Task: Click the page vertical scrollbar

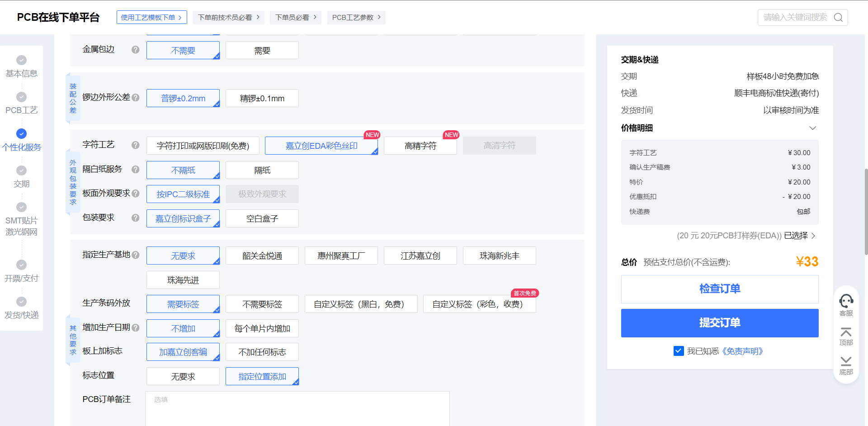Action: point(866,212)
